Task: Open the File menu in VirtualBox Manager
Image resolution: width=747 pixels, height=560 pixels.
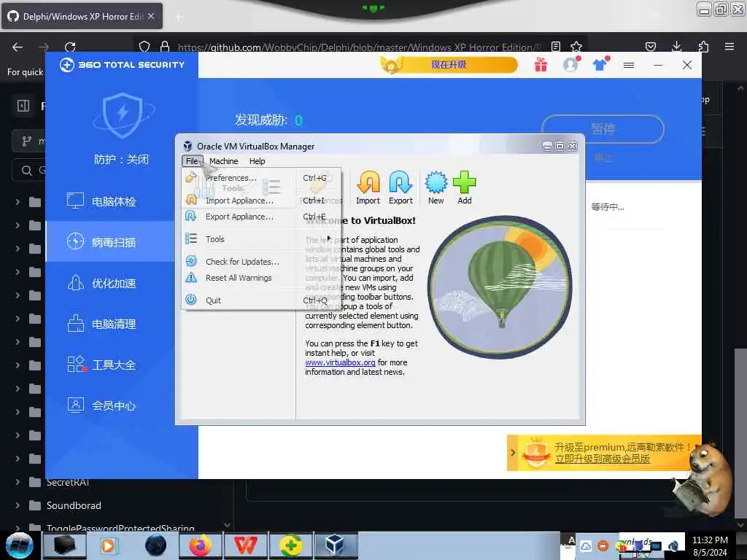Action: click(192, 161)
